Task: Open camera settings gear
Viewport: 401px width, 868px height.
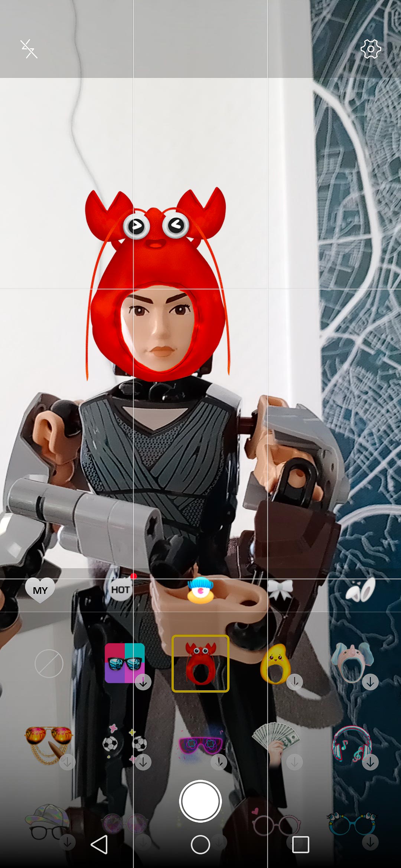Action: click(371, 49)
